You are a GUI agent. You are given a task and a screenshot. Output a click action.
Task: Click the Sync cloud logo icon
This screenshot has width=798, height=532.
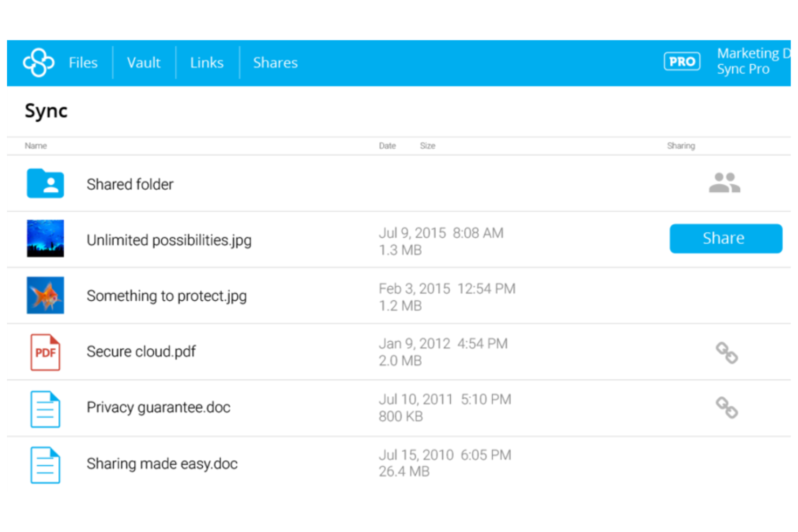pos(38,62)
